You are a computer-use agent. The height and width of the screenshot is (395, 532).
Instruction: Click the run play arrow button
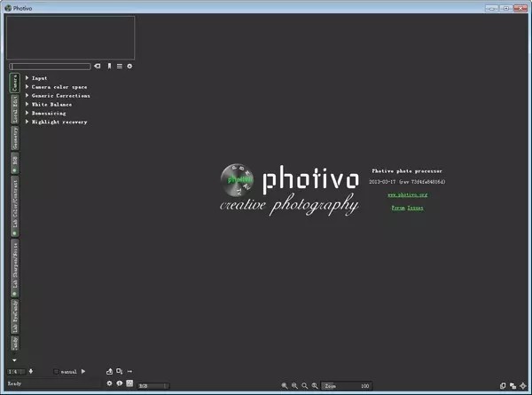pos(83,372)
